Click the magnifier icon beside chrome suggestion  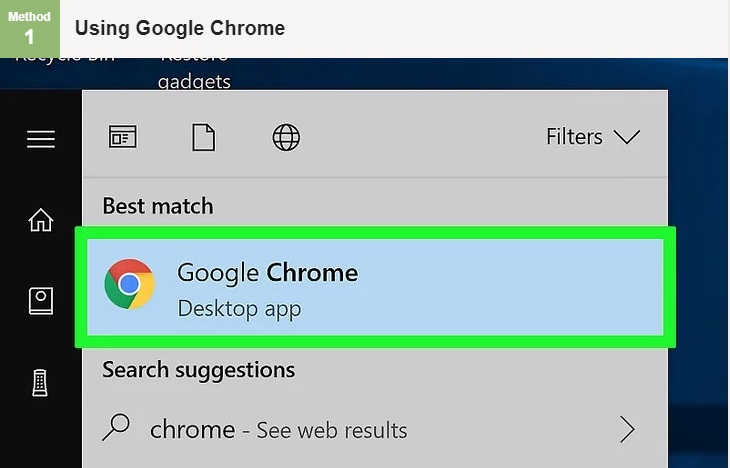click(x=116, y=427)
